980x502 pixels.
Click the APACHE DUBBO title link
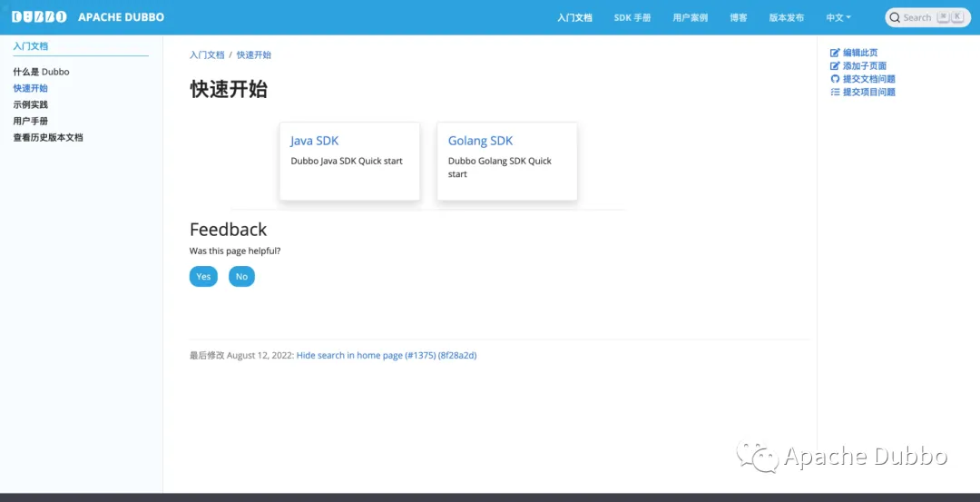(x=122, y=17)
